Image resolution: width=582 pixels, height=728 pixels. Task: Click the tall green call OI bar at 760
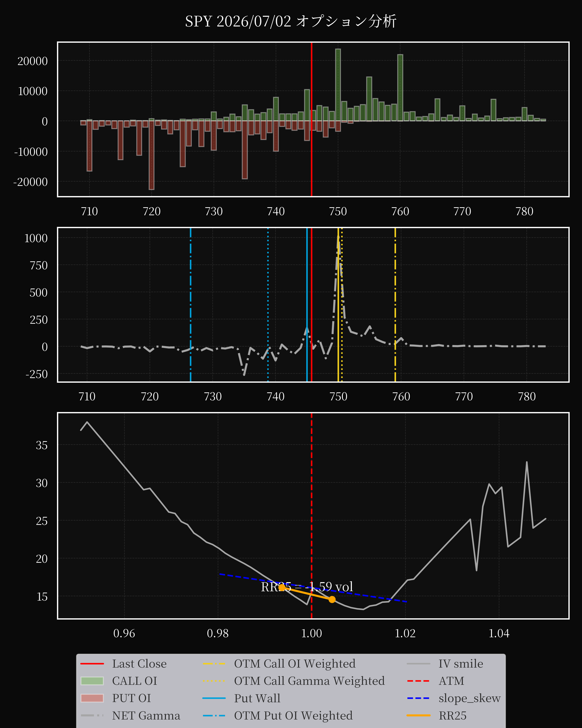400,88
